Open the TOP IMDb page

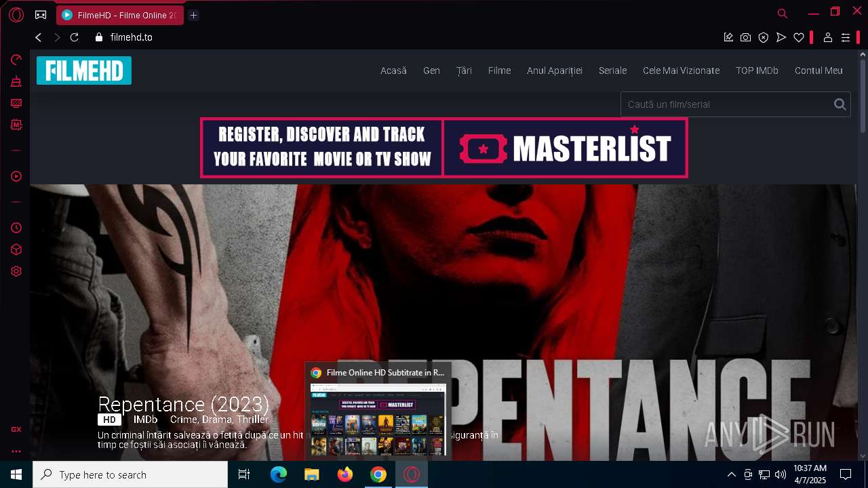(757, 70)
